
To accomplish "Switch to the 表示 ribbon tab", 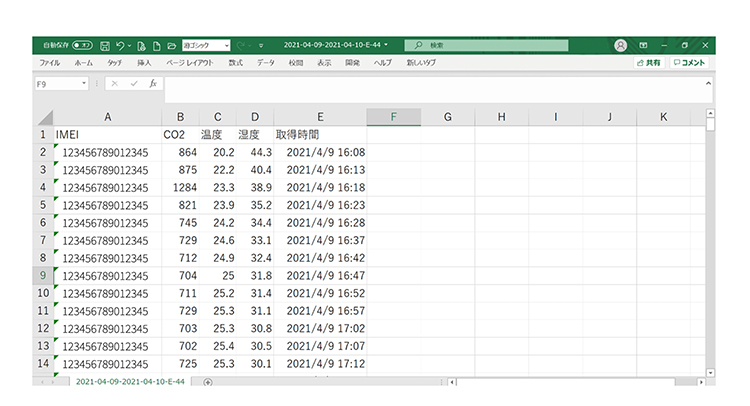I will coord(324,63).
